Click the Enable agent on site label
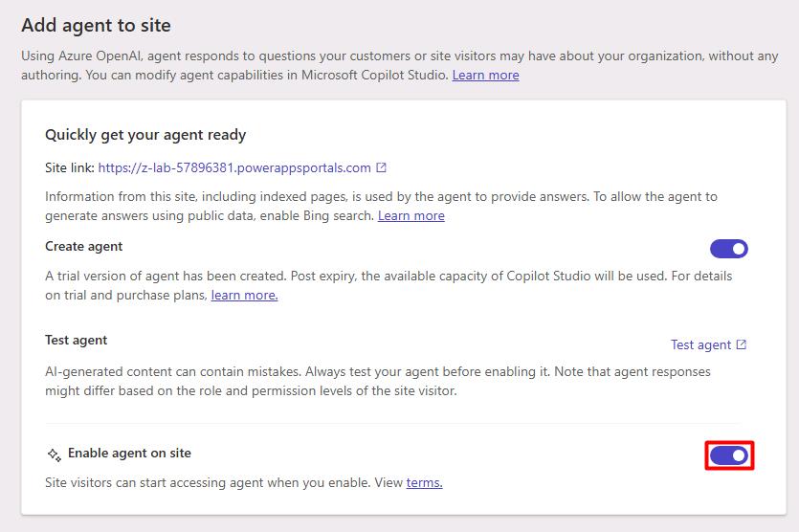 point(129,453)
